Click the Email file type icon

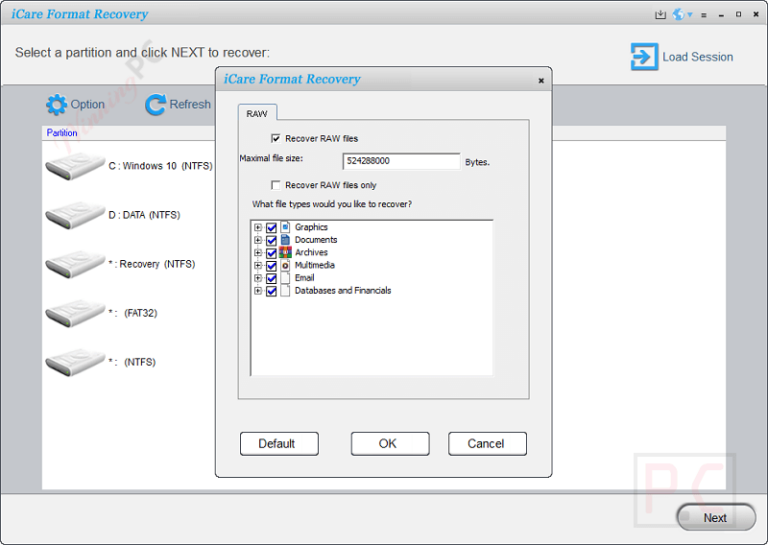(285, 278)
